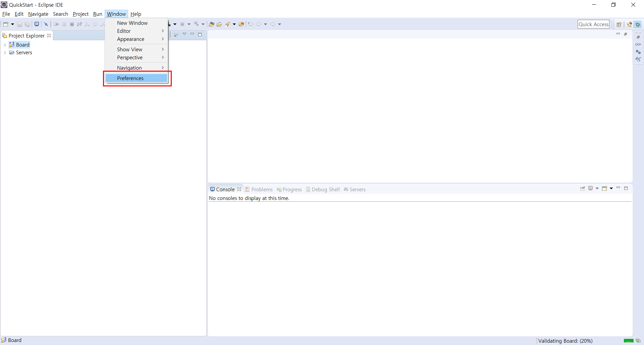644x345 pixels.
Task: Click the Pin Console icon
Action: (x=583, y=189)
